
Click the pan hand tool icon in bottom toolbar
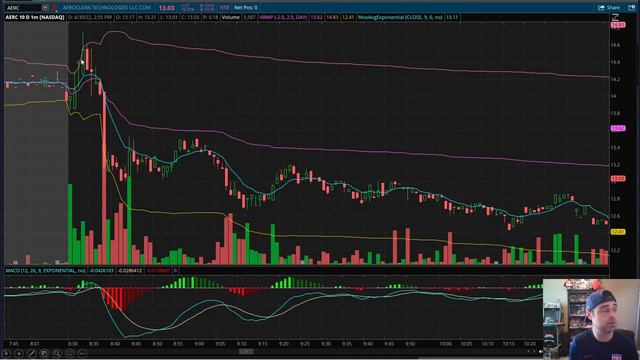point(44,353)
